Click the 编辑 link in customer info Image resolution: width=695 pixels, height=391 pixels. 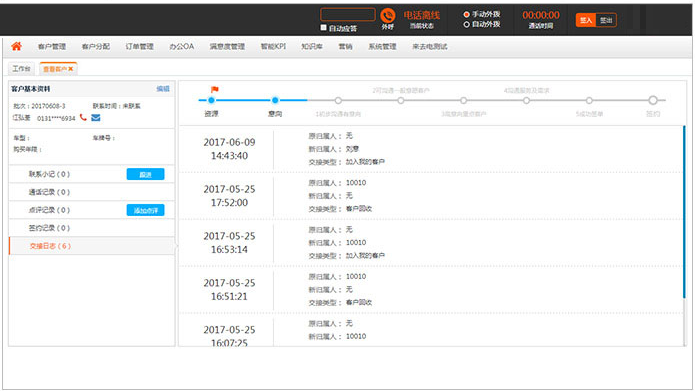(163, 89)
